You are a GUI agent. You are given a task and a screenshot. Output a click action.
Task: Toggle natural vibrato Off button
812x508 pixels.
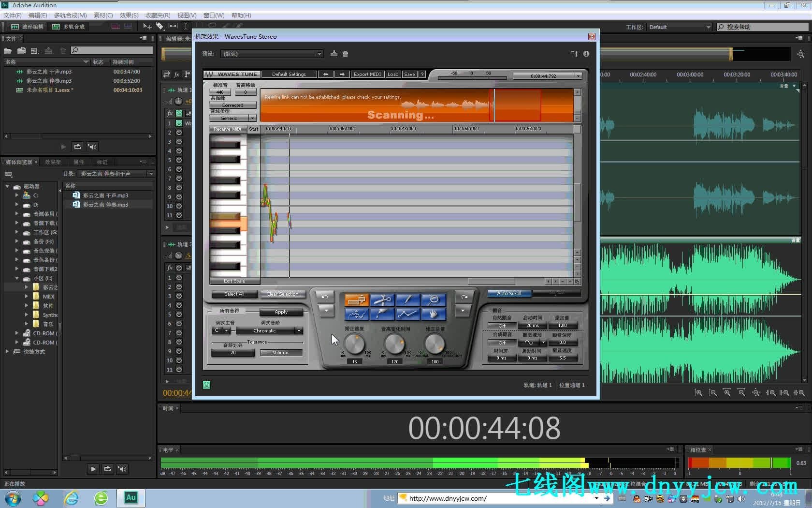(x=502, y=326)
